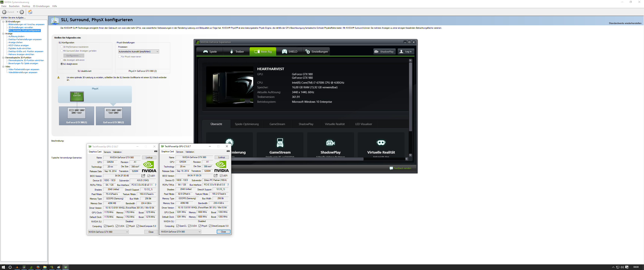644x270 pixels.
Task: Switch to Treiber tab in GeForce Experience
Action: 236,52
